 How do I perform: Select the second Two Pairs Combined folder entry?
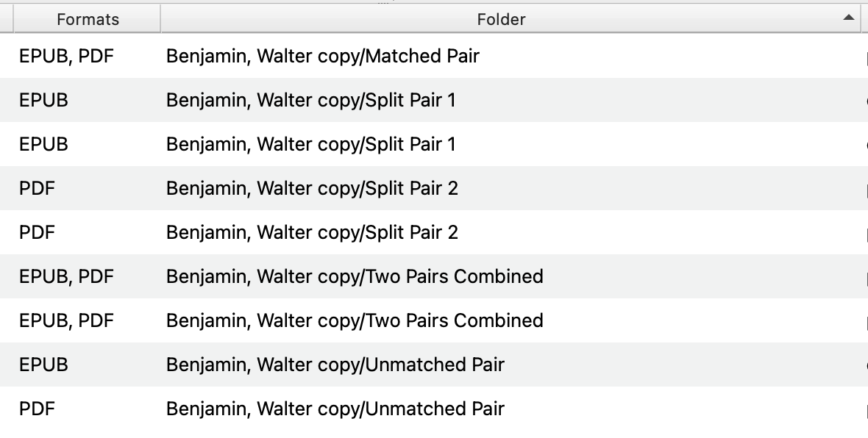[355, 320]
